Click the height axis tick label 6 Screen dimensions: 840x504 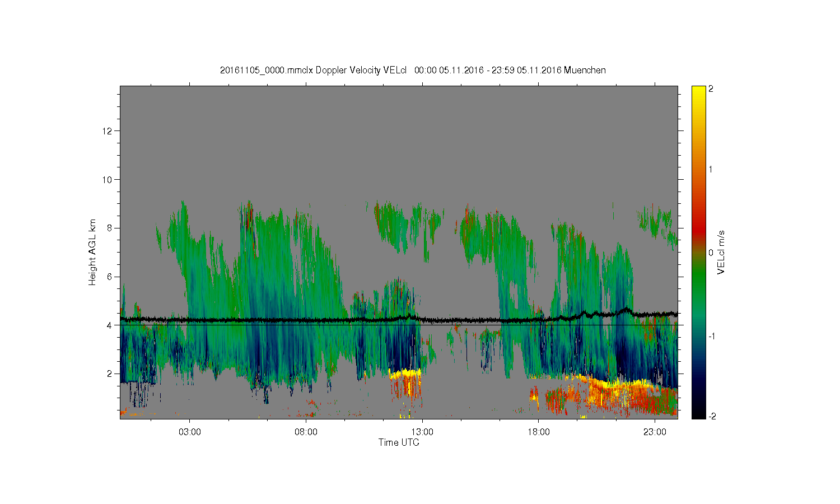tap(110, 277)
